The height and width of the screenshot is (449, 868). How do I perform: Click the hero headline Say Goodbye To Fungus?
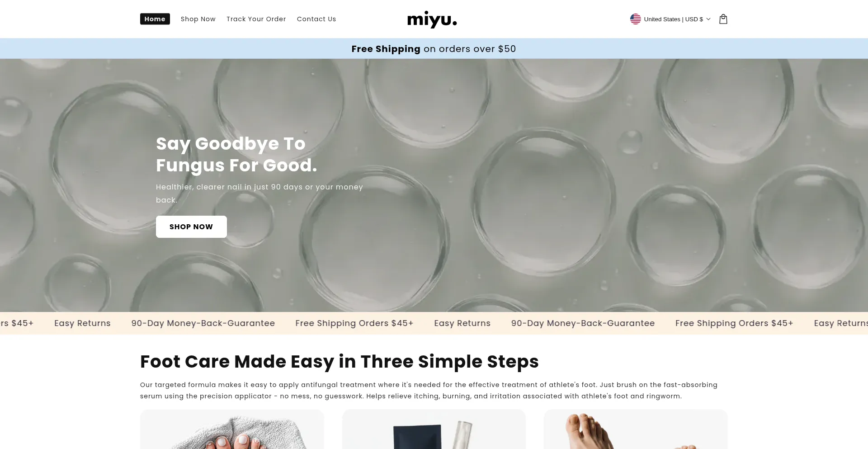pyautogui.click(x=236, y=154)
